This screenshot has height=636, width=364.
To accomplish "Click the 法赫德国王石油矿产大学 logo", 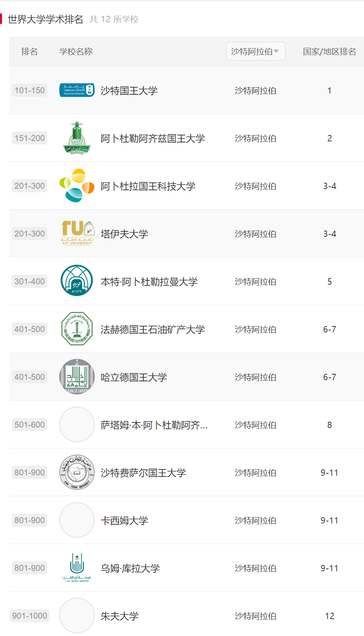I will point(77,329).
